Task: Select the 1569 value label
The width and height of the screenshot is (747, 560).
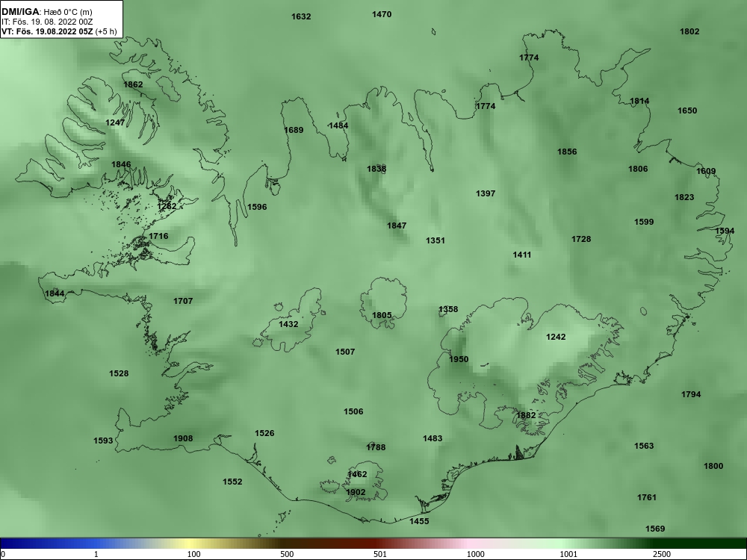Action: pyautogui.click(x=655, y=529)
